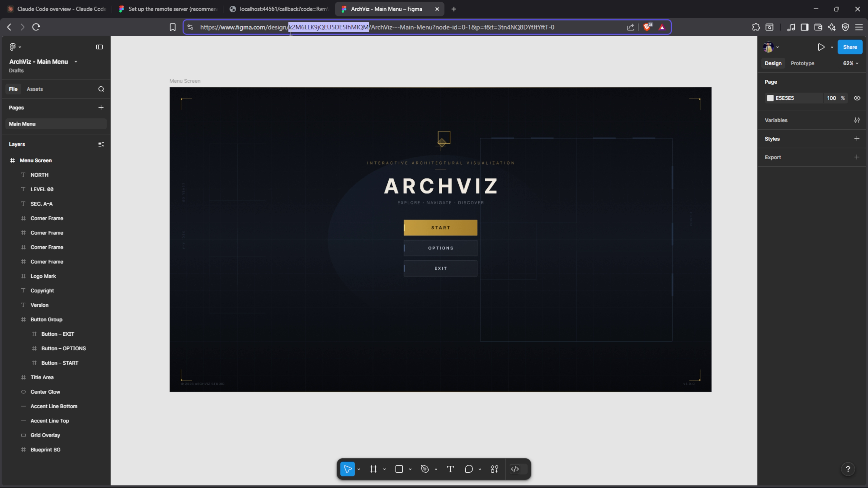Select the Rectangle shape tool

[x=399, y=469]
